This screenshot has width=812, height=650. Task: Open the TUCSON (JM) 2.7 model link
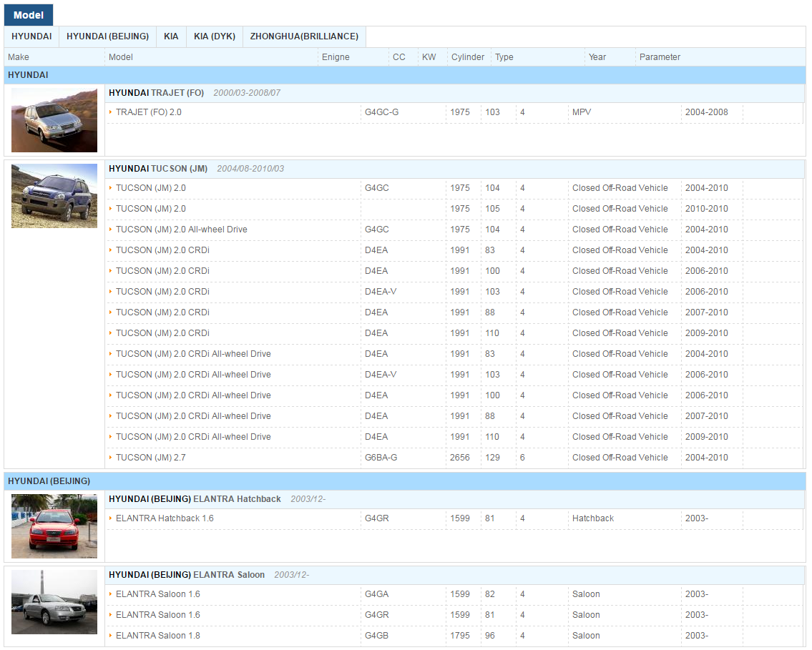point(151,458)
